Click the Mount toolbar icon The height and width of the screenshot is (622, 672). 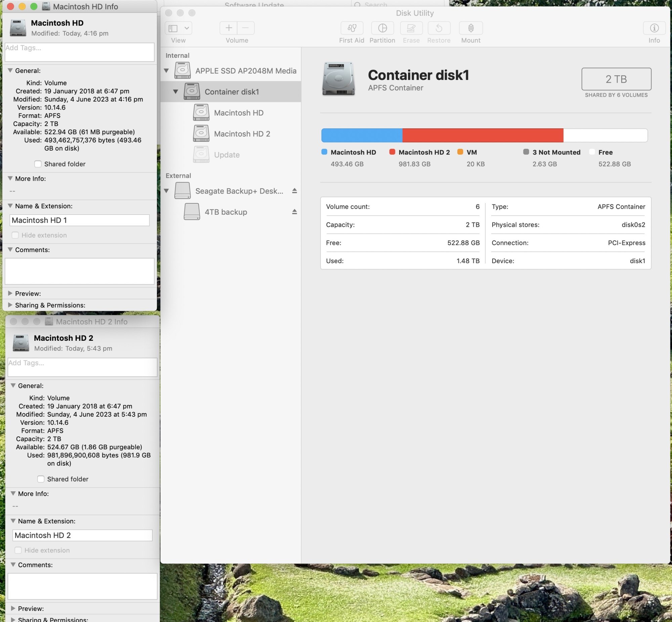tap(470, 28)
